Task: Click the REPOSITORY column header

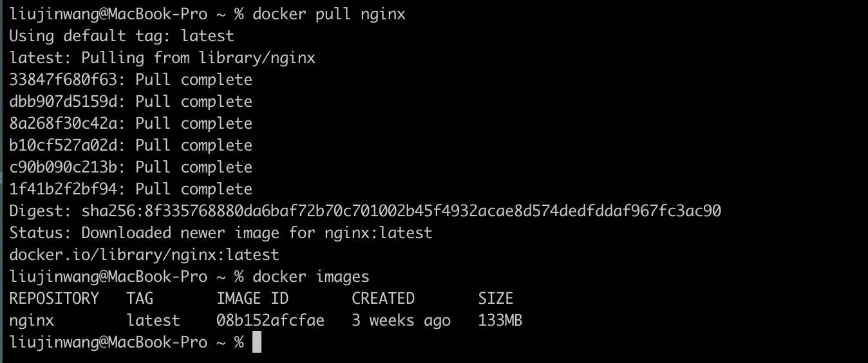Action: tap(54, 298)
